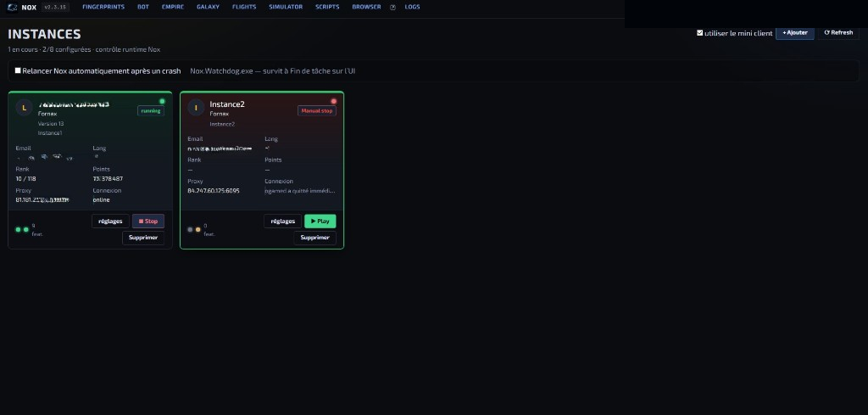Screen dimensions: 868x415
Task: Click the Refresh button
Action: tap(838, 33)
